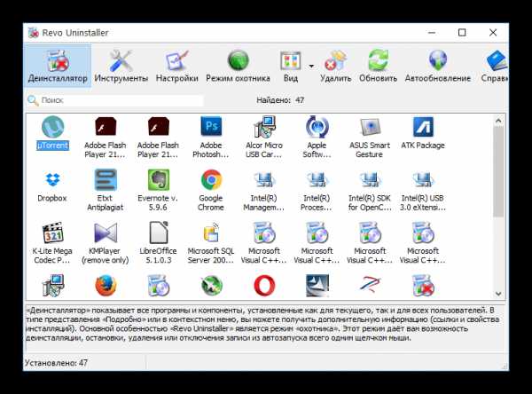This screenshot has width=532, height=394.
Task: Click the Установлено: 47 status text
Action: point(57,363)
